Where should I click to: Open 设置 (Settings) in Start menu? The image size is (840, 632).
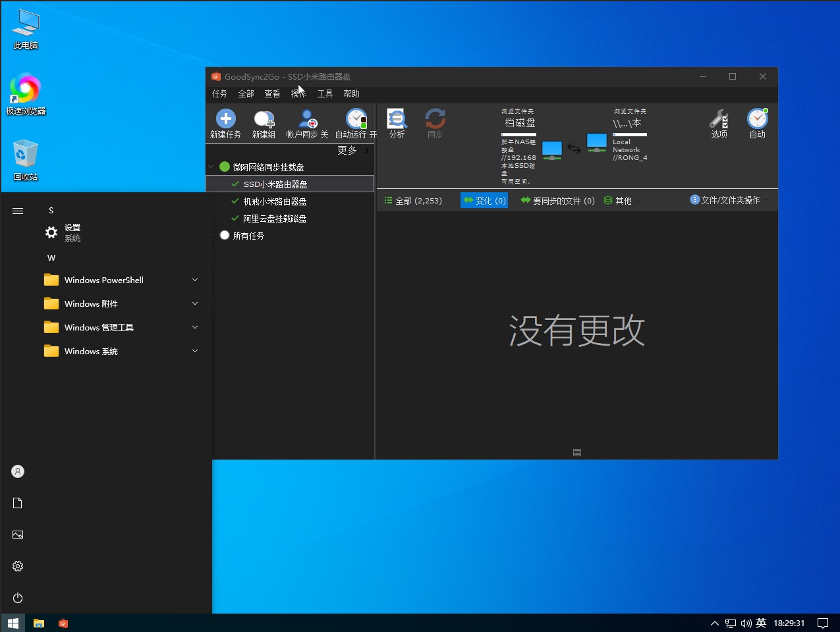(122, 232)
